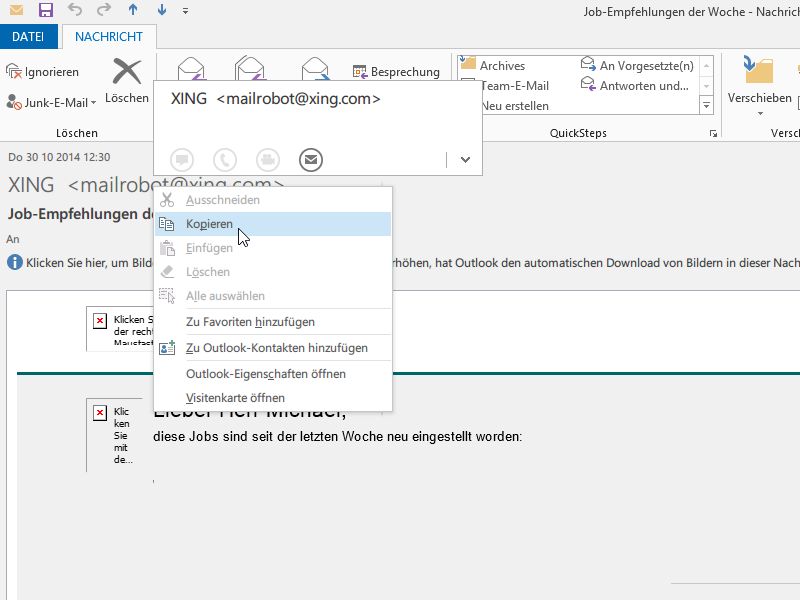800x600 pixels.
Task: Choose Ausschneiden in the context menu
Action: coord(273,200)
